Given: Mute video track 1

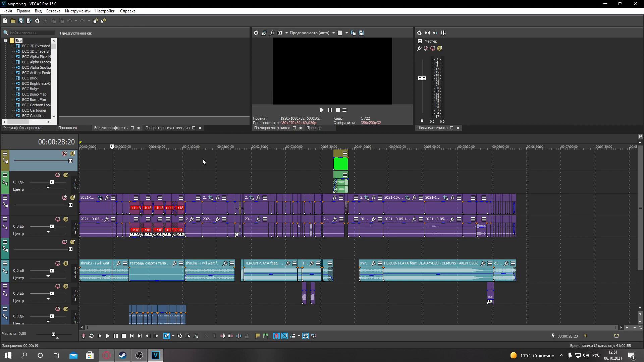Looking at the screenshot, I should (64, 154).
